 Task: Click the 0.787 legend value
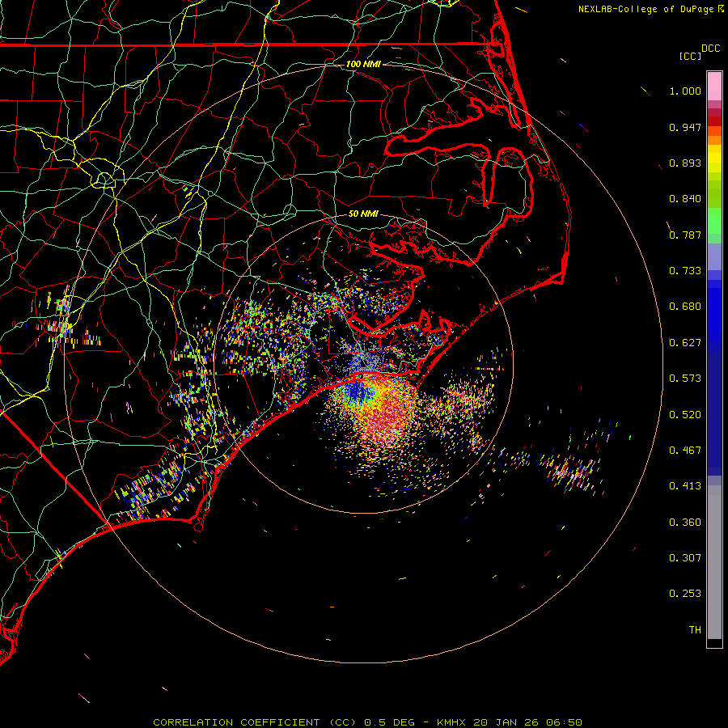(x=685, y=235)
